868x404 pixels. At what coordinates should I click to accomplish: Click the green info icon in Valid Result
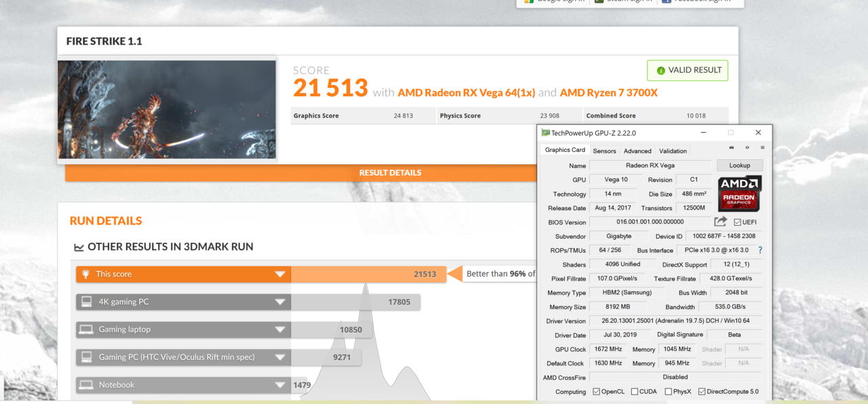(660, 70)
